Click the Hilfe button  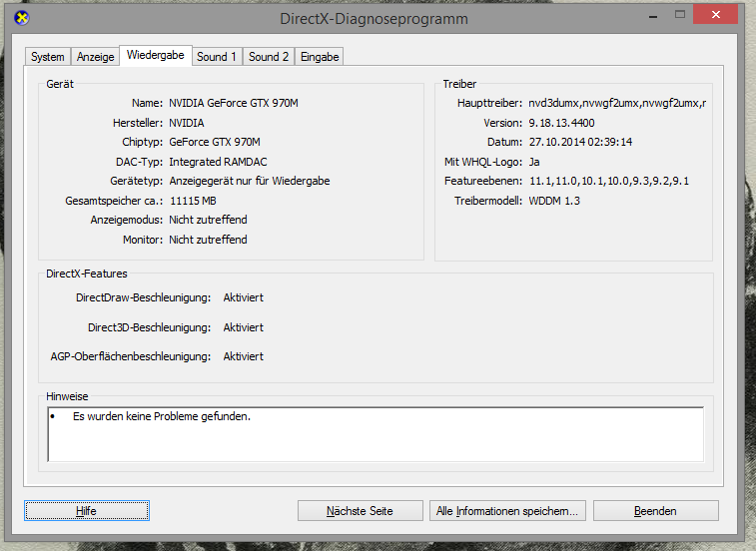[87, 510]
